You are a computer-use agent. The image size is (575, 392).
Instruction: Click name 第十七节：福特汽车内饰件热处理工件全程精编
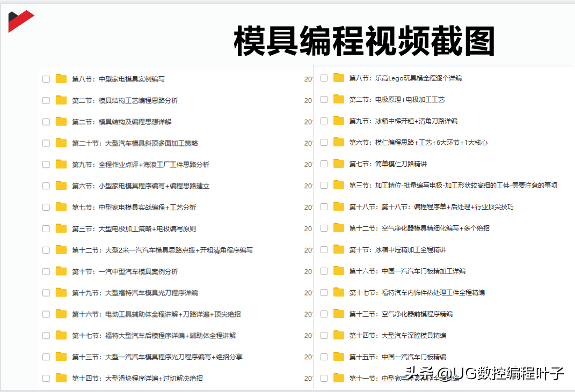pyautogui.click(x=417, y=292)
